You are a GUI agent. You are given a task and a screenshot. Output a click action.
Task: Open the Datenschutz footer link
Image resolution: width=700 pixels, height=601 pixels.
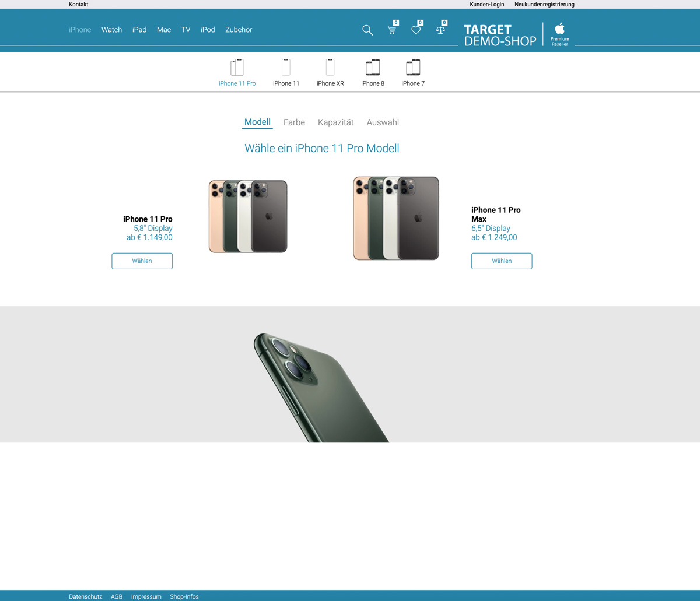click(86, 596)
